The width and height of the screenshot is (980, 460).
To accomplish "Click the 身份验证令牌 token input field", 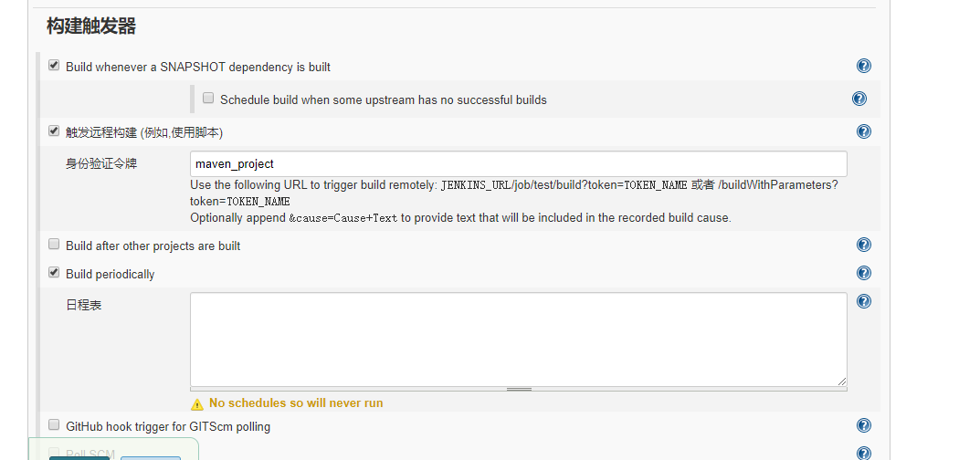I will click(518, 164).
